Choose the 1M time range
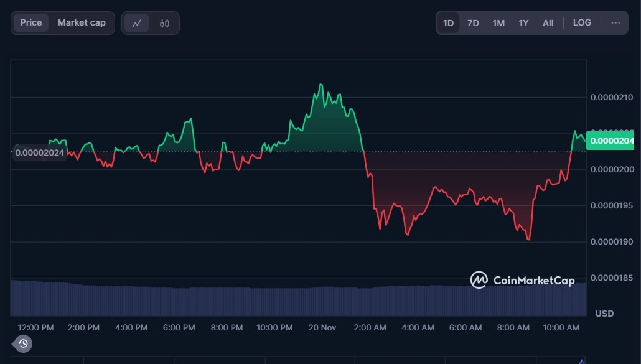The image size is (641, 364). (x=498, y=23)
